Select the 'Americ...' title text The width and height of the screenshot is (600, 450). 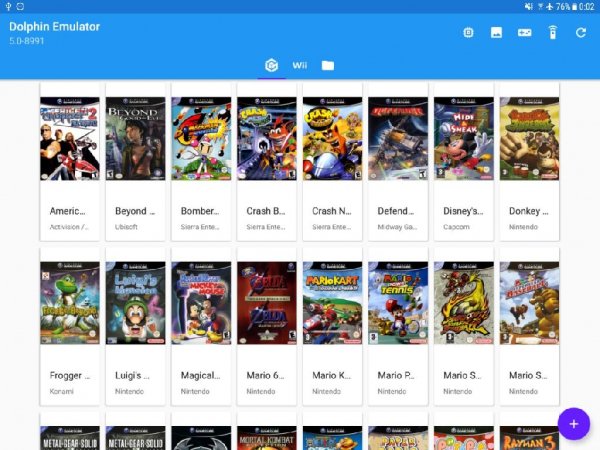[x=68, y=211]
